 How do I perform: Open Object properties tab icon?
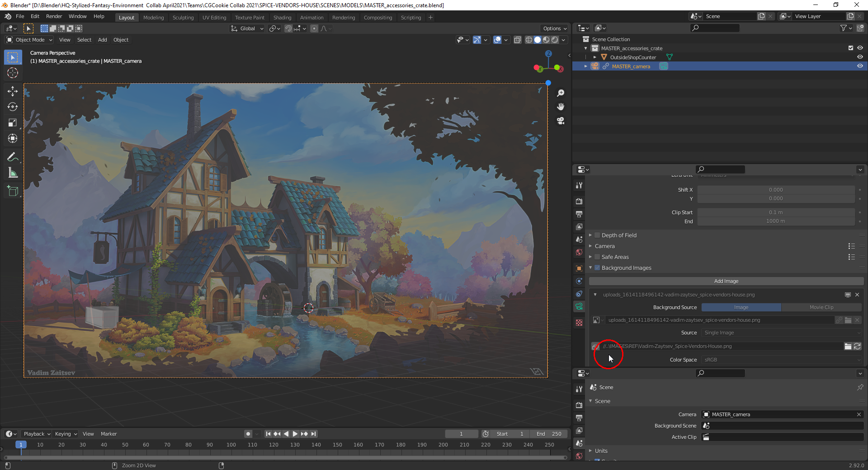579,268
